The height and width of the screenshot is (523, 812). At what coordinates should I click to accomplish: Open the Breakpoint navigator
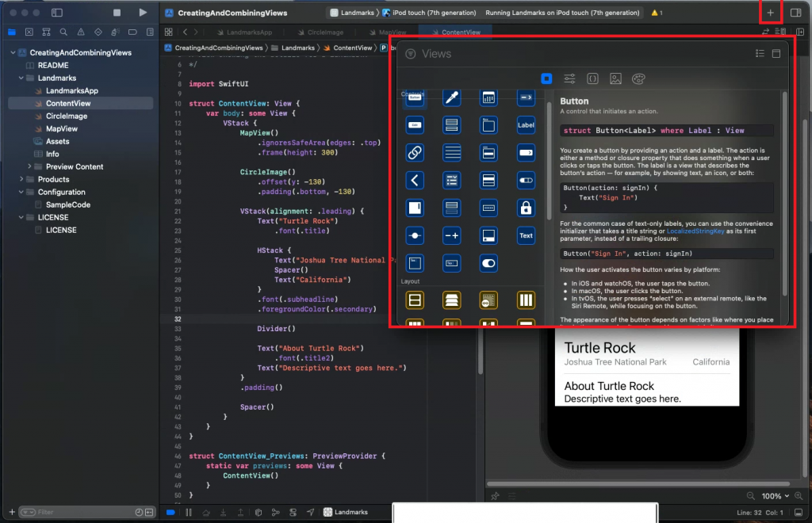point(132,32)
